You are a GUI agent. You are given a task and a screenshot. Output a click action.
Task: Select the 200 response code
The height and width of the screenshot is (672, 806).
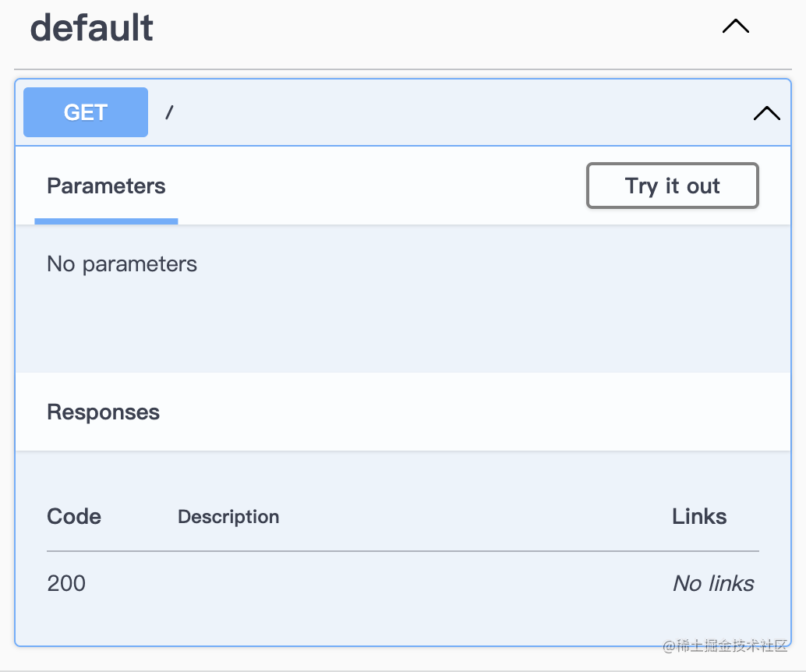[66, 583]
